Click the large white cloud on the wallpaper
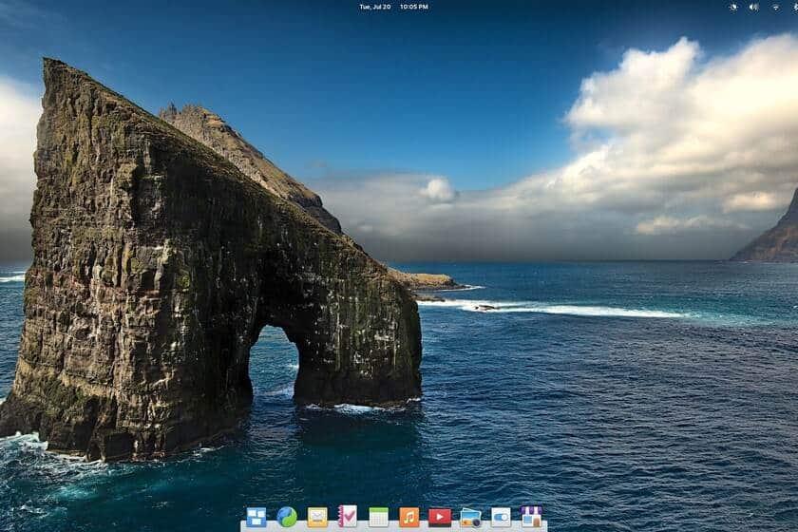798x532 pixels. click(665, 114)
